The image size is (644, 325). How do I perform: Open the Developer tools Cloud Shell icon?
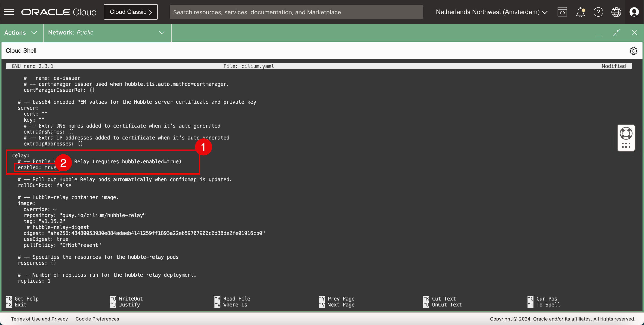tap(562, 12)
